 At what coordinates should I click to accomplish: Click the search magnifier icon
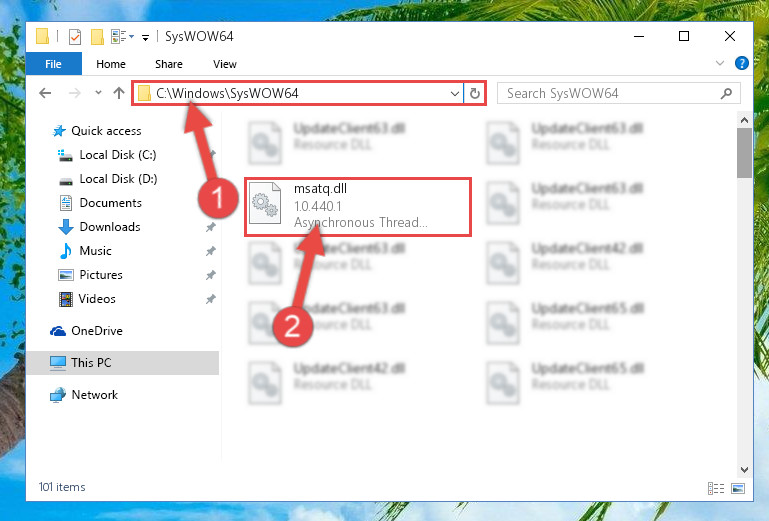pyautogui.click(x=726, y=93)
